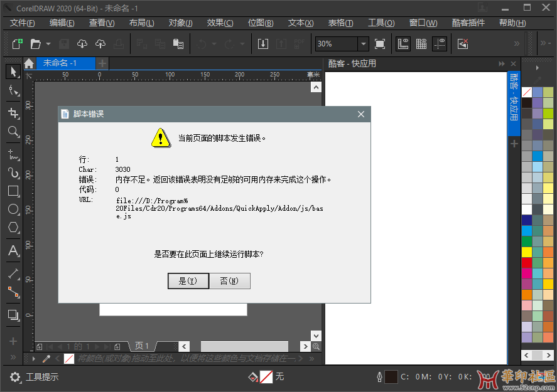
Task: Create a new document from the toolbar
Action: [18, 44]
